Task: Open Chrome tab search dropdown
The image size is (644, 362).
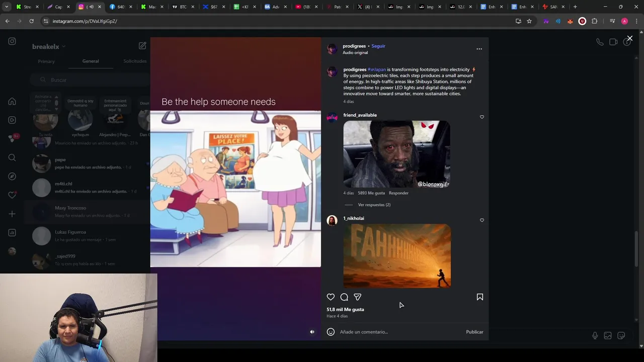Action: [7, 7]
